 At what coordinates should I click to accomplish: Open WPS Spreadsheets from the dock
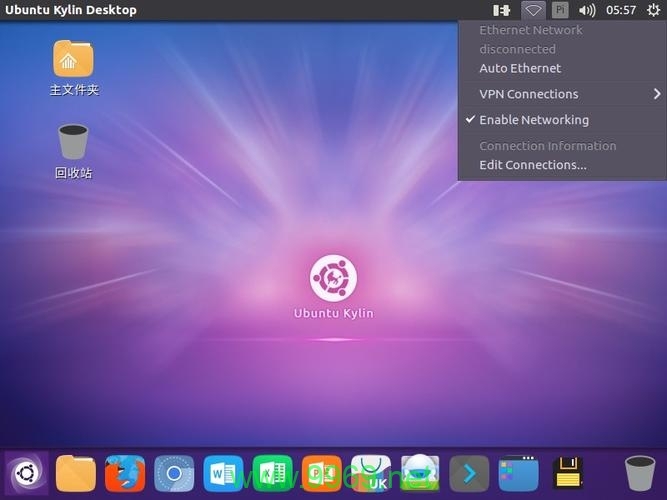(272, 473)
